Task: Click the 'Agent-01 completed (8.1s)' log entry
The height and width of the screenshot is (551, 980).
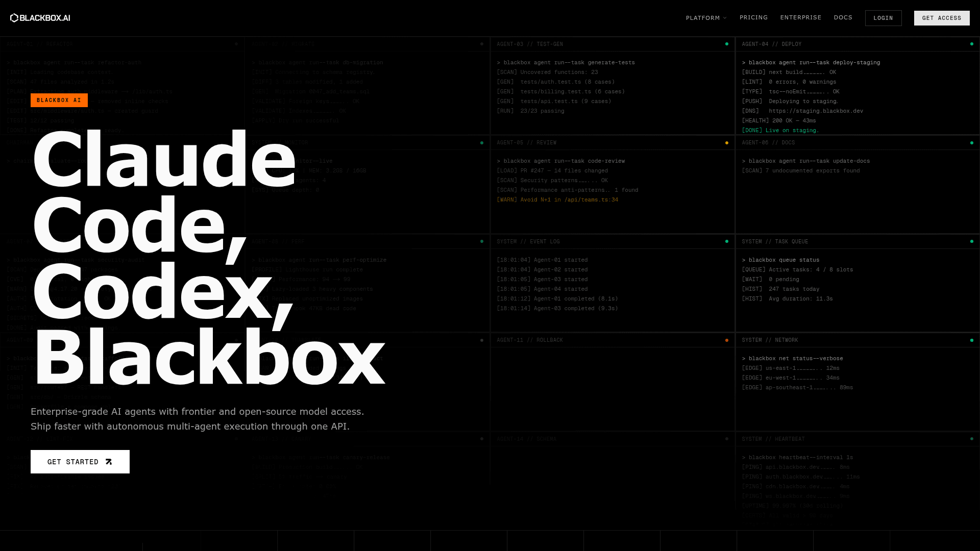Action: pos(557,298)
